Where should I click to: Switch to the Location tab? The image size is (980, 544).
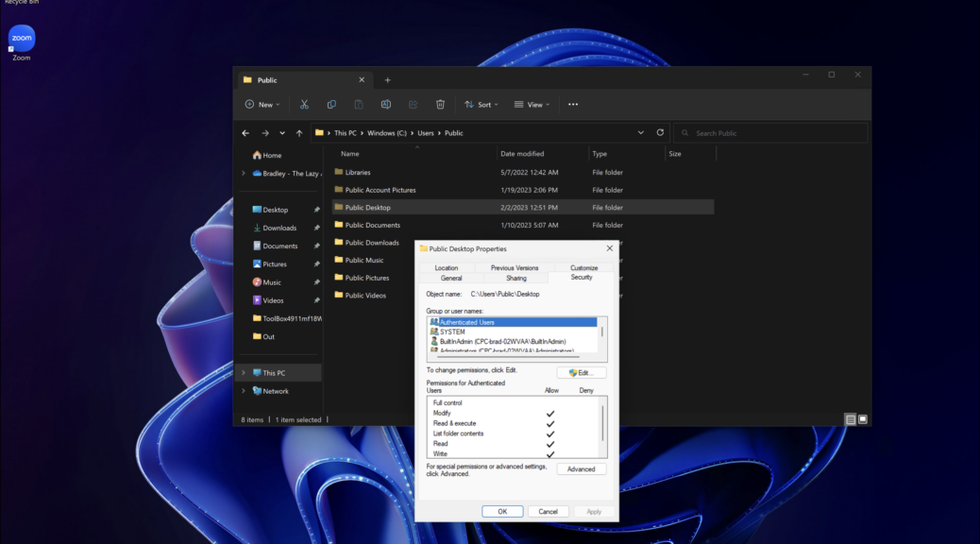pyautogui.click(x=447, y=267)
